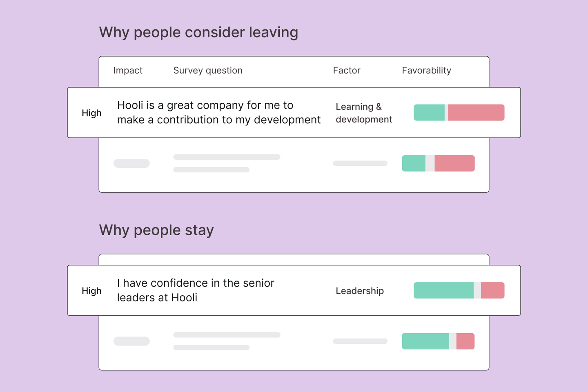Click the Why people consider leaving heading
Viewport: 588px width, 392px height.
click(198, 32)
